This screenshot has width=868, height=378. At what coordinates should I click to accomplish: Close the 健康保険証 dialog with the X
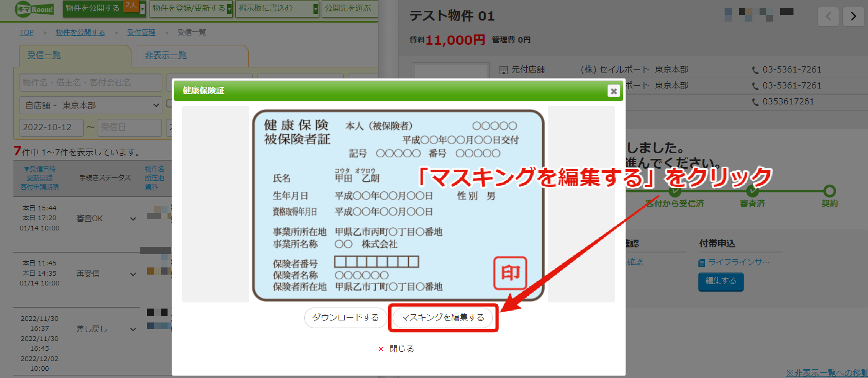pyautogui.click(x=613, y=91)
